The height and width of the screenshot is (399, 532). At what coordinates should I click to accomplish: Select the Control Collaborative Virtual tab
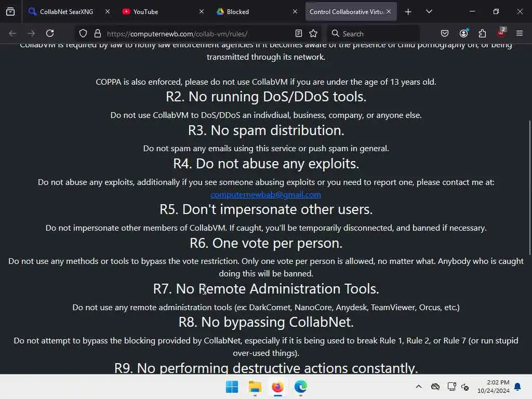tap(346, 11)
